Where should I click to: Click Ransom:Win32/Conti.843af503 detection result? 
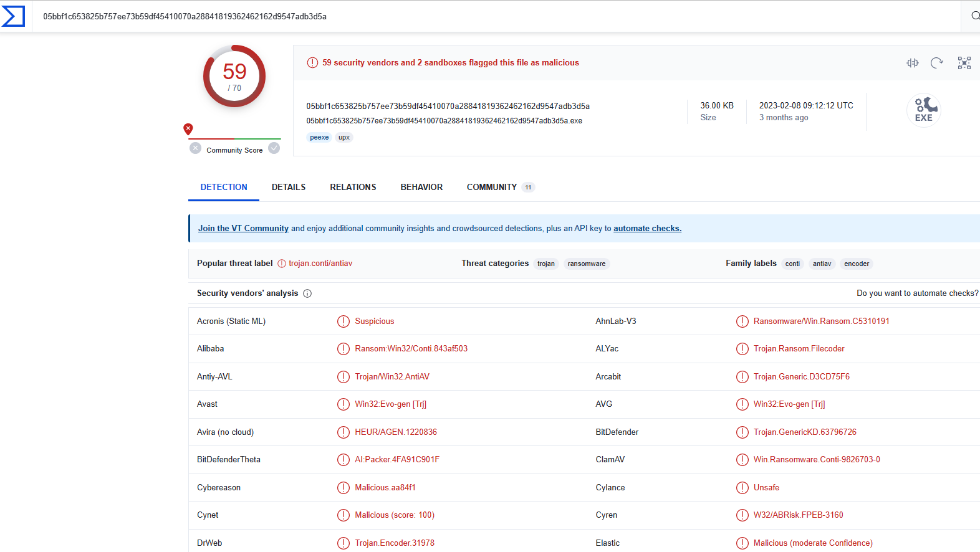(x=411, y=349)
